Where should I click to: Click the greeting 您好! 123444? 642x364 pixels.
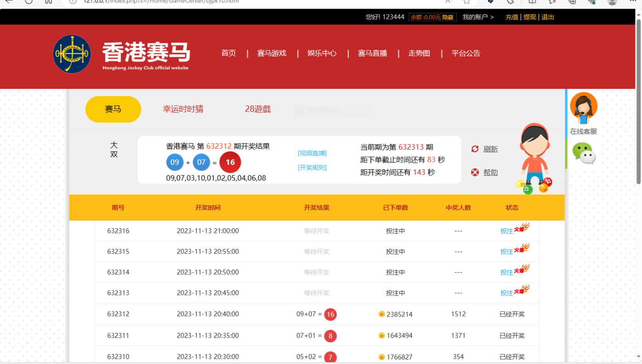(385, 17)
